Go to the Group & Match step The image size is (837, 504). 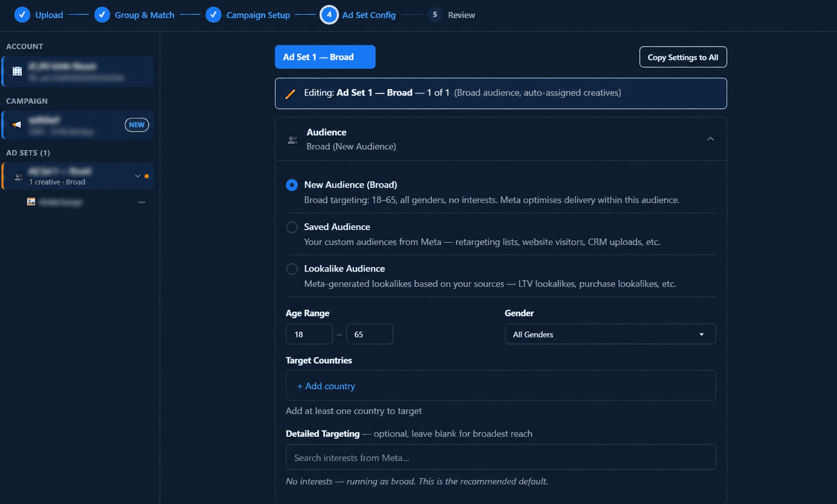point(145,15)
